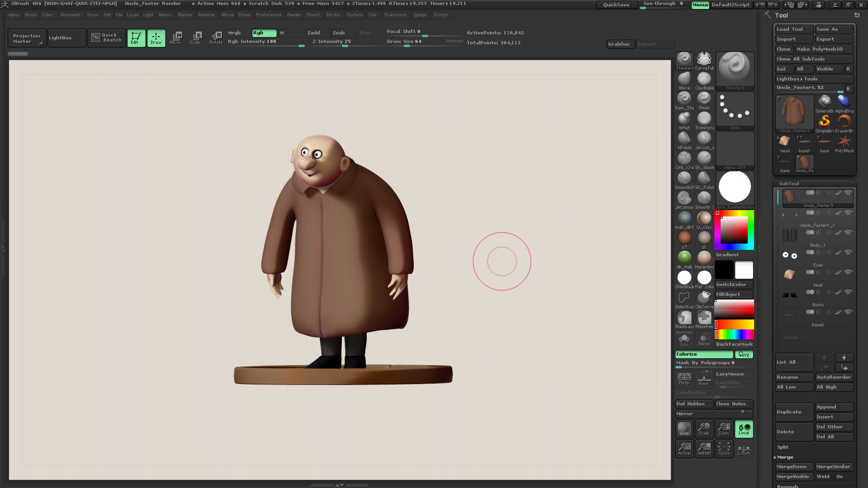
Task: Select the MaskPen brush
Action: click(x=704, y=319)
